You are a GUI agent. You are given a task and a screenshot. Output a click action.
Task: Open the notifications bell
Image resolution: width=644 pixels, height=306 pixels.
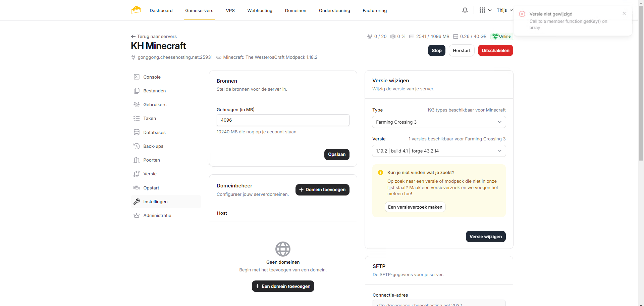tap(465, 10)
